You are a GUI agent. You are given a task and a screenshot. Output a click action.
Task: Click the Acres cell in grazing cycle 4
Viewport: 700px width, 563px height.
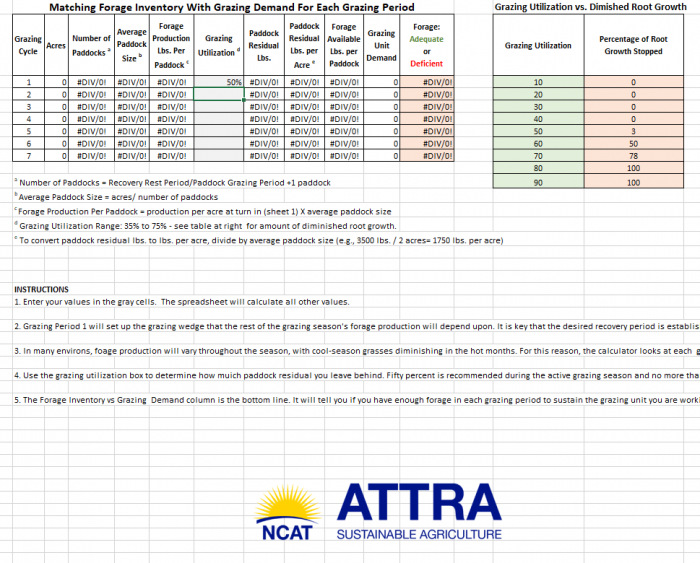click(x=54, y=119)
